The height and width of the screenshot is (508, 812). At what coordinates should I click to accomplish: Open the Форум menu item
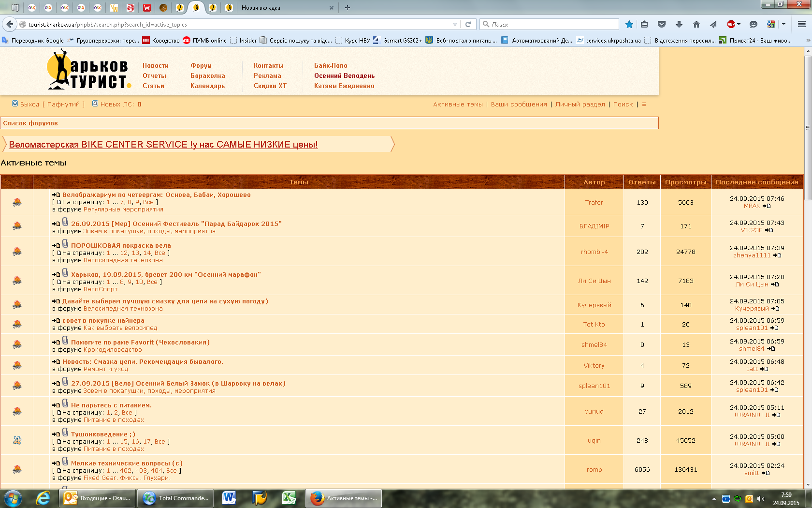pyautogui.click(x=201, y=66)
